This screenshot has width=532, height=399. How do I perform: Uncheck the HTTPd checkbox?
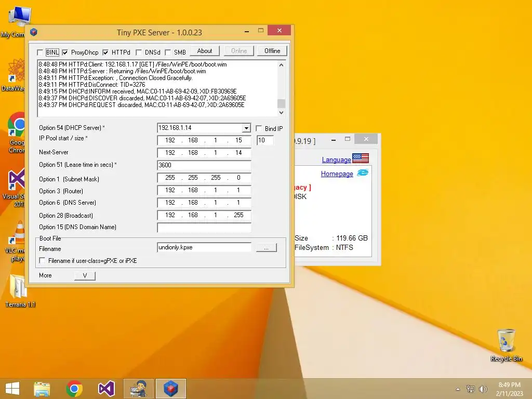tap(105, 52)
